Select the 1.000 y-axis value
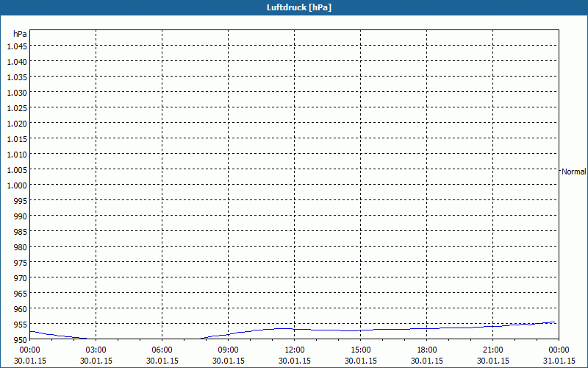Image resolution: width=588 pixels, height=368 pixels. (x=17, y=185)
